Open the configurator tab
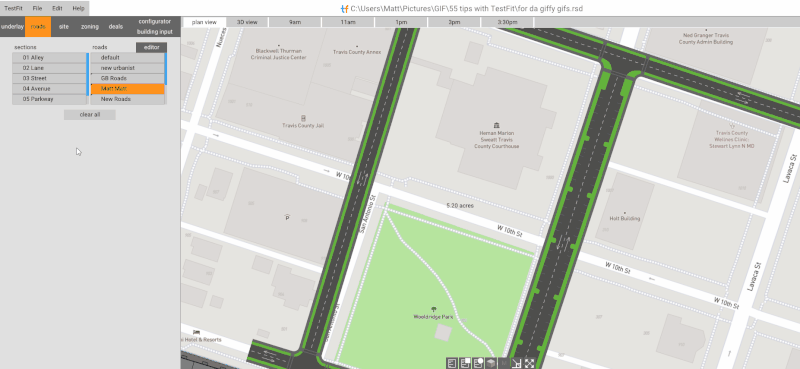The width and height of the screenshot is (800, 369). click(155, 21)
